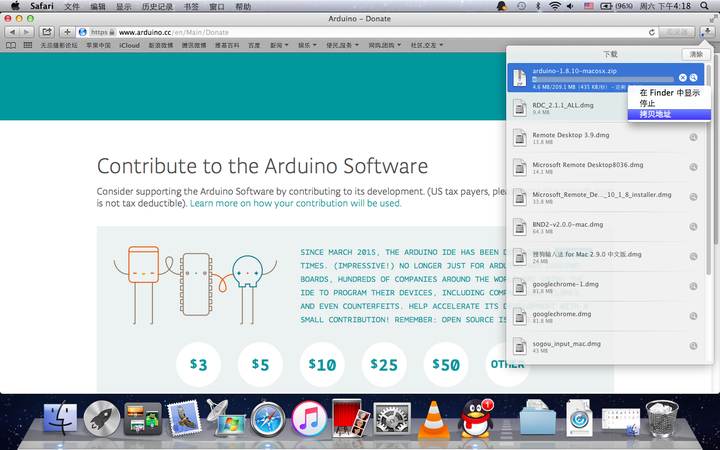720x450 pixels.
Task: Open Finder from the Dock
Action: (61, 417)
